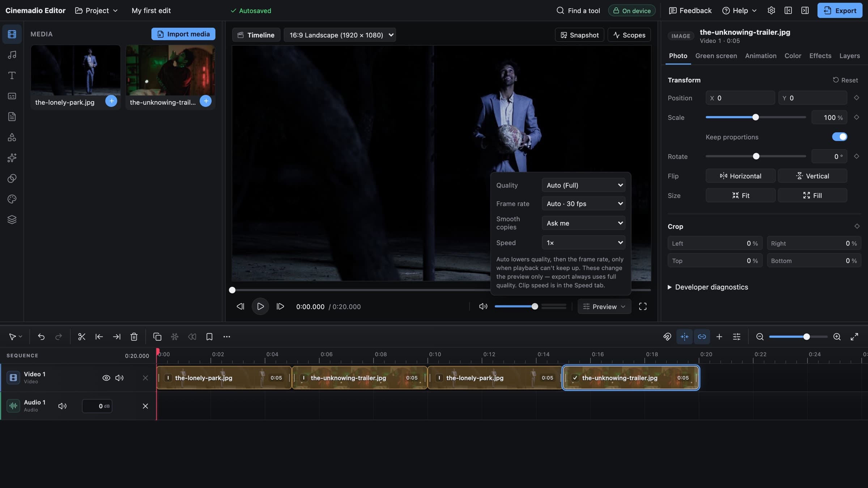
Task: Delete selected clip with trash icon
Action: (134, 337)
